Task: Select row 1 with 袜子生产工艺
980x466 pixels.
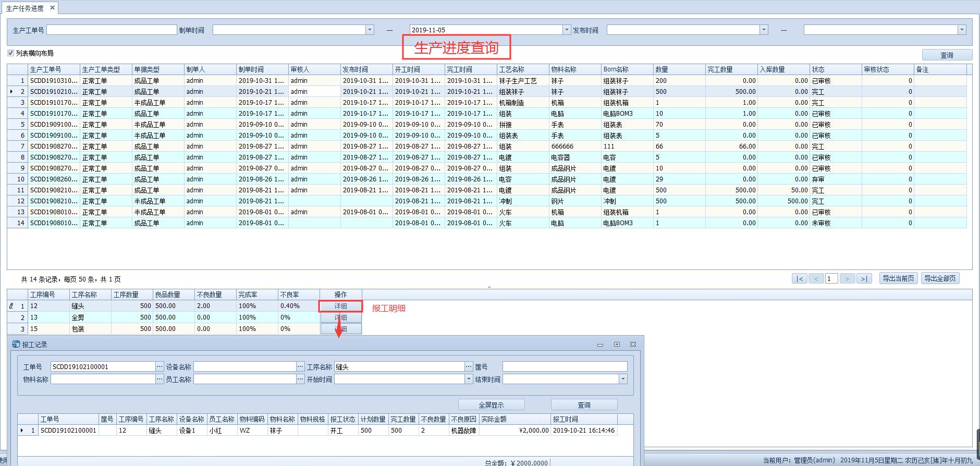Action: pyautogui.click(x=486, y=81)
